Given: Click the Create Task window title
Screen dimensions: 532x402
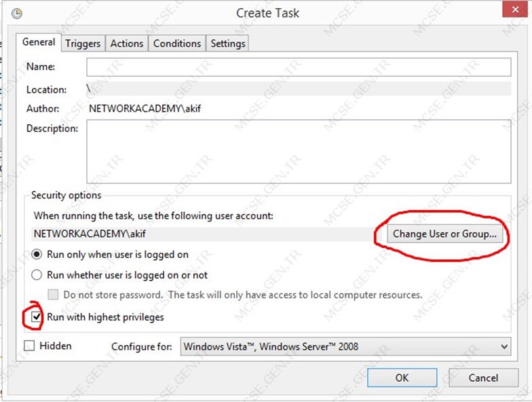Looking at the screenshot, I should tap(267, 14).
